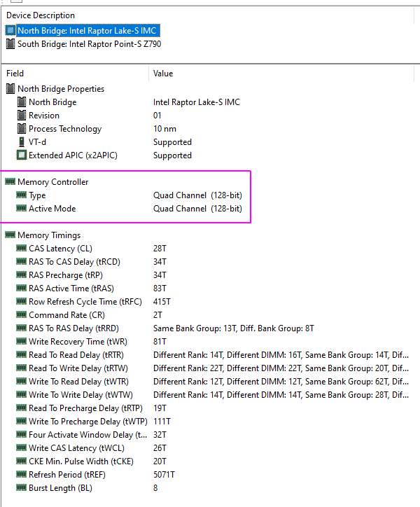Select the Active Mode field label

click(52, 209)
